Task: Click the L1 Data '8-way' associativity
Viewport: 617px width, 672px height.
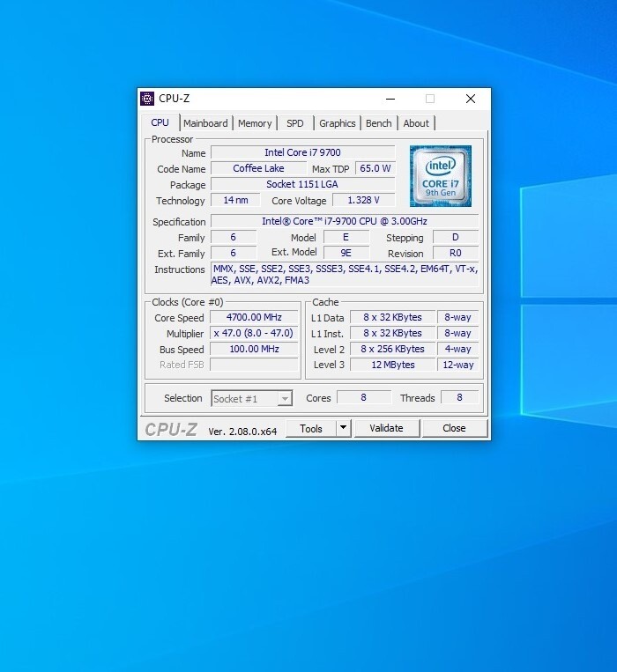Action: tap(458, 318)
